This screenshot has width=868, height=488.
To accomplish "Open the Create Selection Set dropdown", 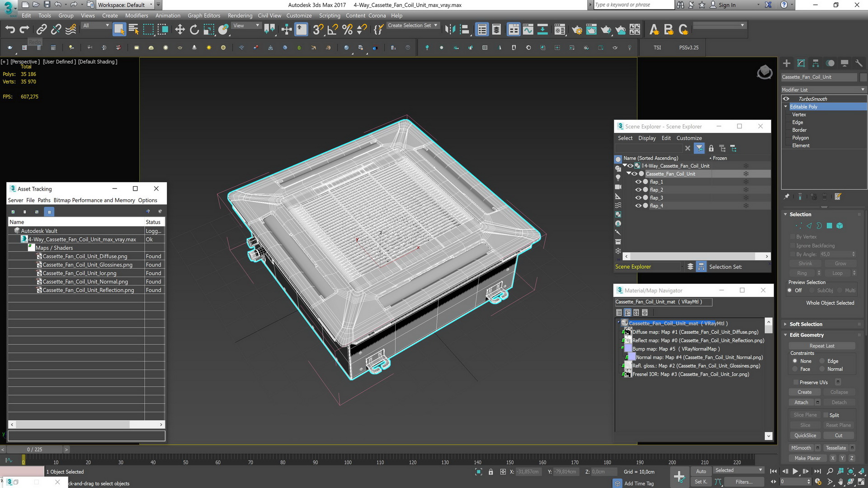I will [413, 26].
